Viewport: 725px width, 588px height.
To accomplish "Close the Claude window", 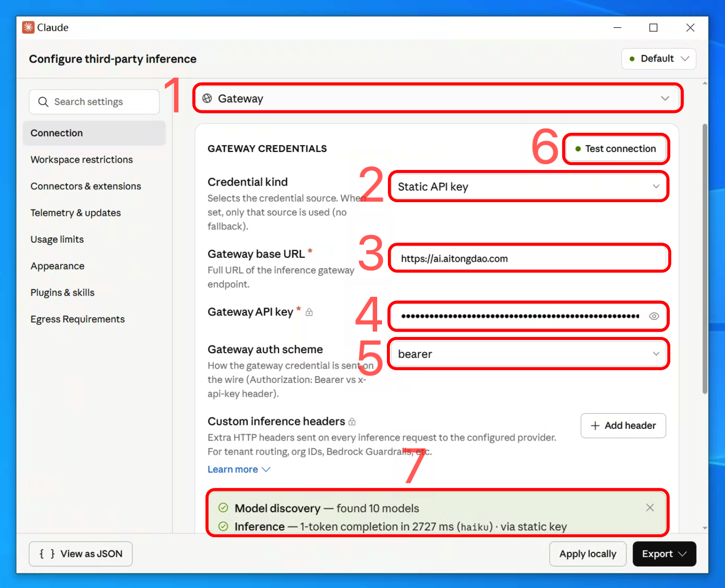I will [690, 27].
